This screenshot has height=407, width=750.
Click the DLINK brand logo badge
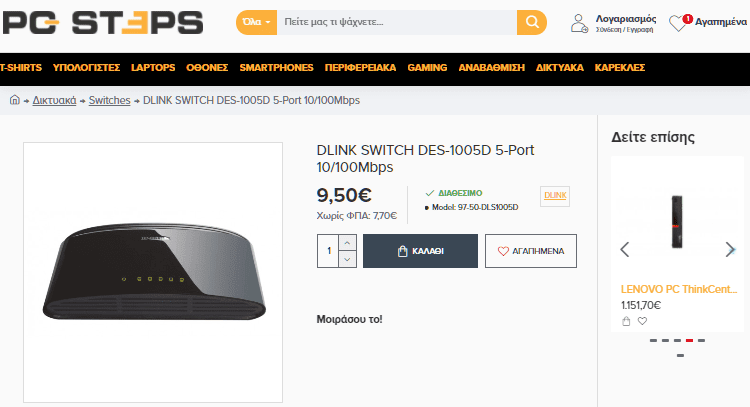(555, 196)
